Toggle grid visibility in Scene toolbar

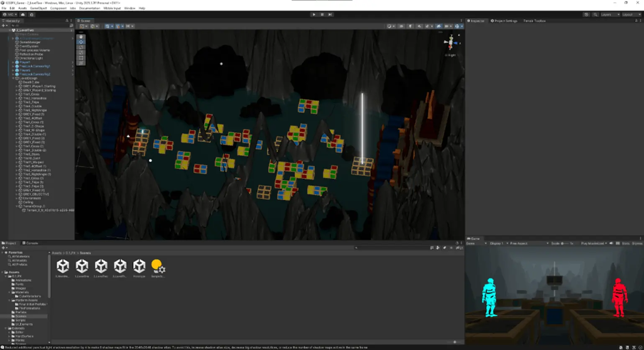(108, 26)
